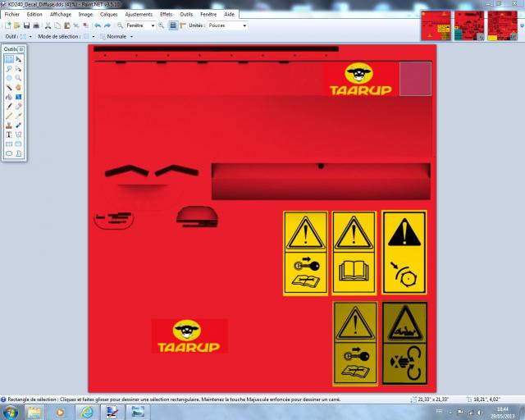The image size is (525, 420).
Task: Save the image with floppy icon
Action: 26,25
